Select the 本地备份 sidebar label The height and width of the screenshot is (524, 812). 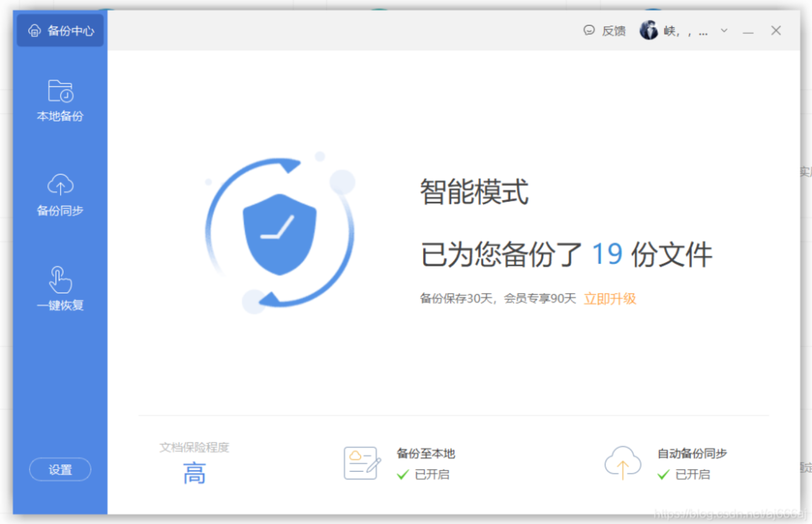[x=60, y=116]
